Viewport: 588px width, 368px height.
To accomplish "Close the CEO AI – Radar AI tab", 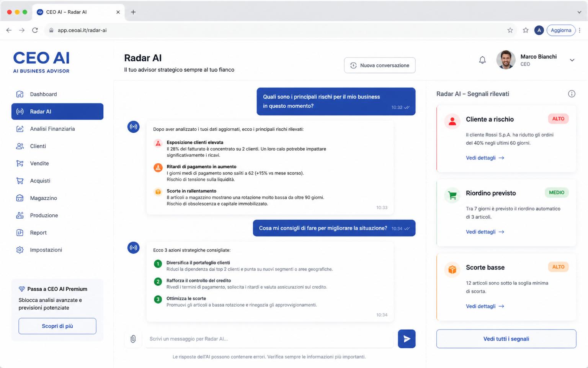I will [x=118, y=12].
